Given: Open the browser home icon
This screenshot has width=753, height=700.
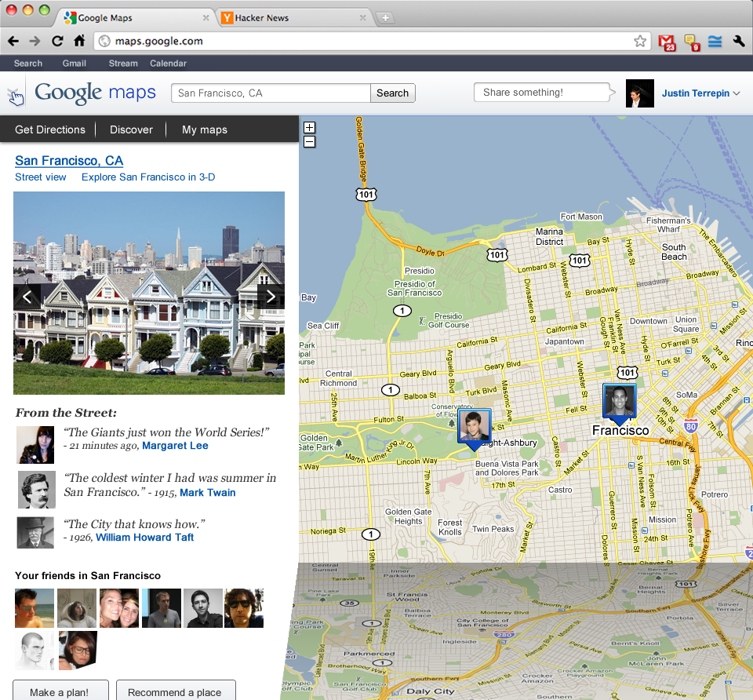Looking at the screenshot, I should click(x=79, y=41).
